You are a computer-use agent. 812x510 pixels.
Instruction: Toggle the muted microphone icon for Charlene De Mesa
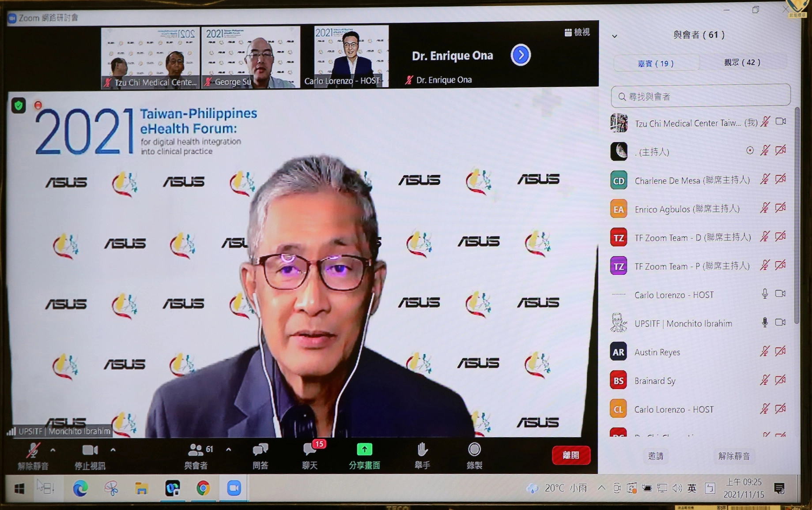[x=765, y=179]
